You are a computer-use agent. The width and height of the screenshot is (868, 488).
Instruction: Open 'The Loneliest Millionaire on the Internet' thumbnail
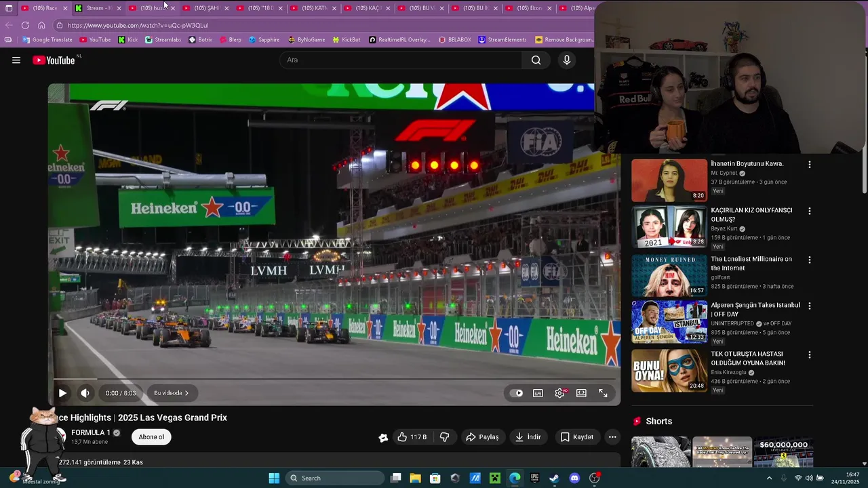point(669,276)
